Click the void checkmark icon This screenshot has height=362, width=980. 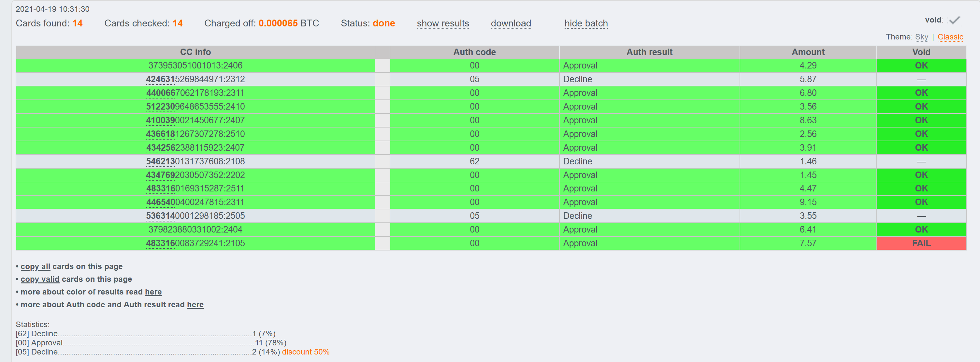pos(955,20)
